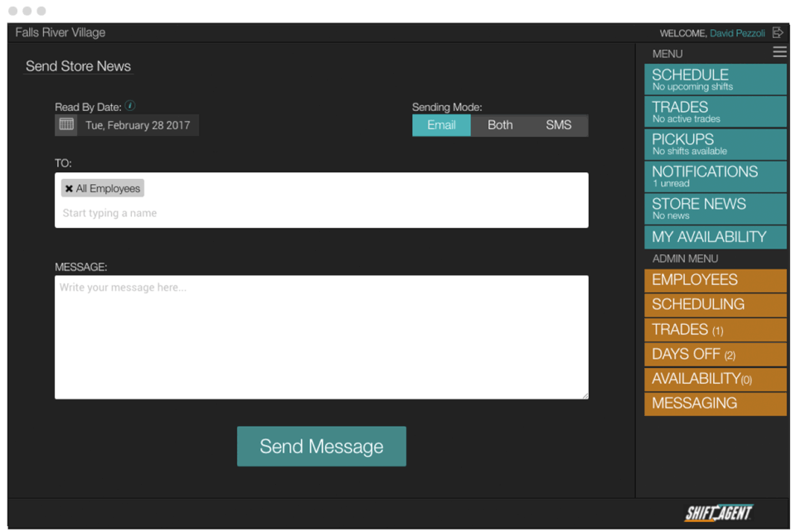Open Notifications with 1 unread

(x=716, y=176)
